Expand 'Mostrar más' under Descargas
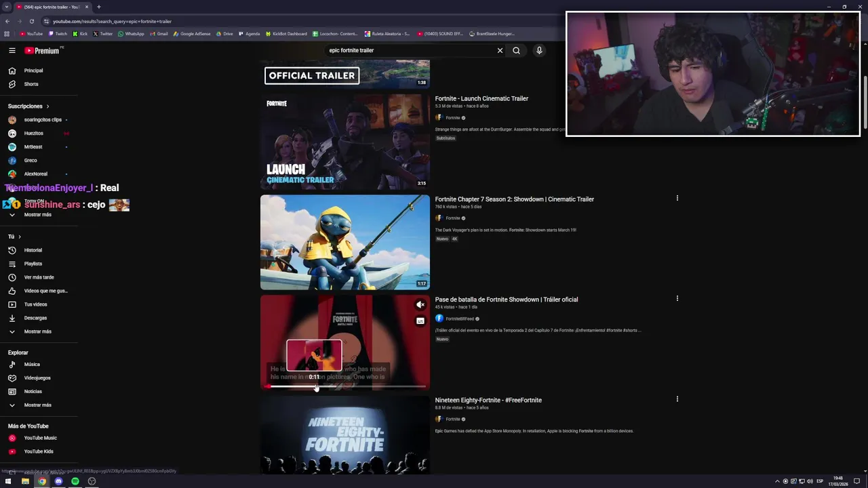Screen dimensions: 868x488 pyautogui.click(x=39, y=331)
